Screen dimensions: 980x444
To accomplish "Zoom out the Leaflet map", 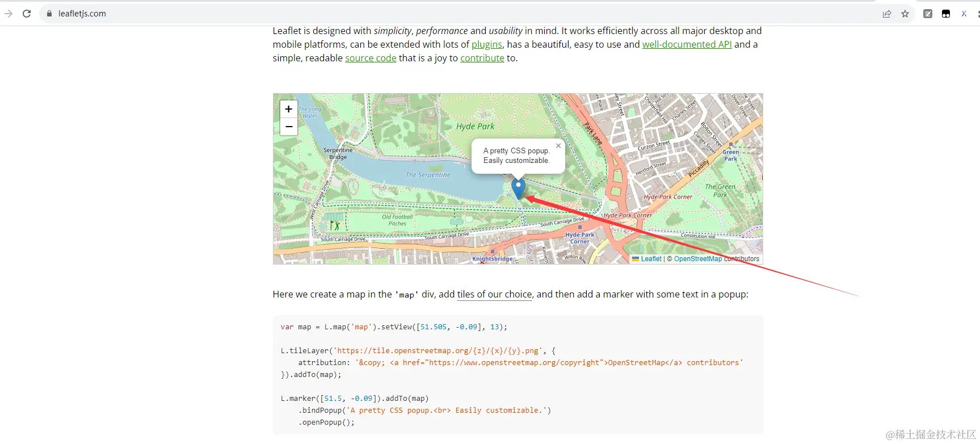I will [x=289, y=127].
